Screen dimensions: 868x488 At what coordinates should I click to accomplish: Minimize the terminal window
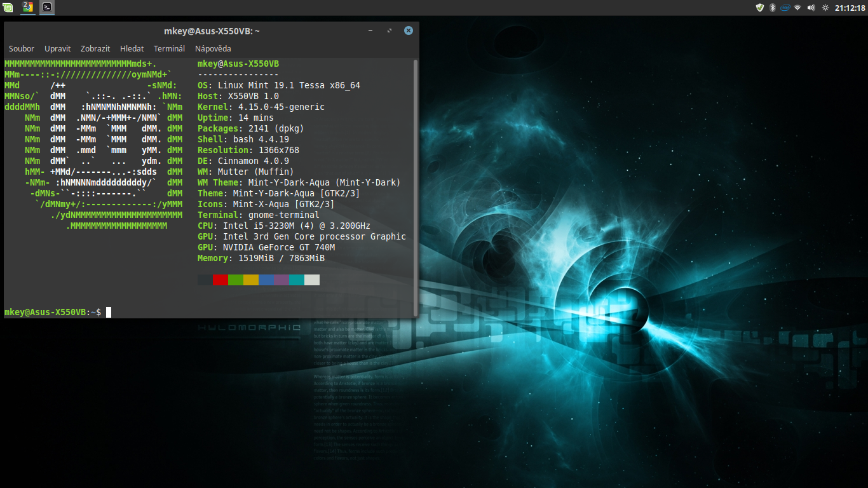pos(371,30)
